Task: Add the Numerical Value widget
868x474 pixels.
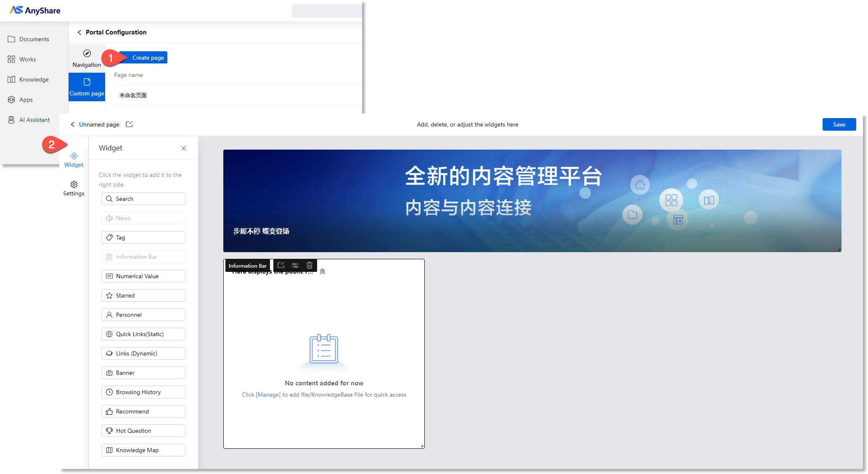Action: [143, 276]
